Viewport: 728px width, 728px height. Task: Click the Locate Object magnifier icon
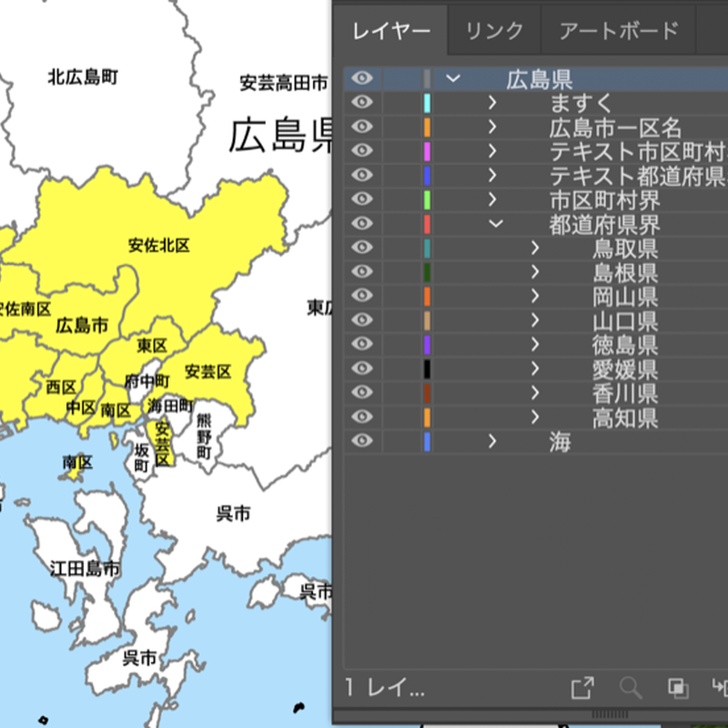pos(630,689)
